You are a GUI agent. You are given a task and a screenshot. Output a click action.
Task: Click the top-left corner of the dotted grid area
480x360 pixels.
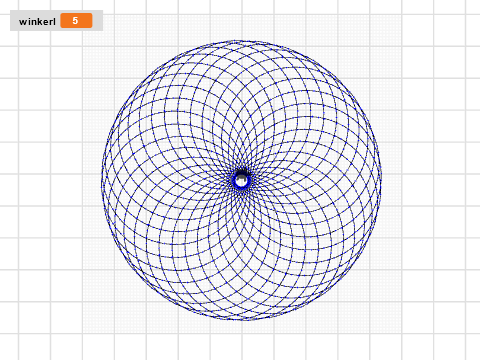click(83, 15)
